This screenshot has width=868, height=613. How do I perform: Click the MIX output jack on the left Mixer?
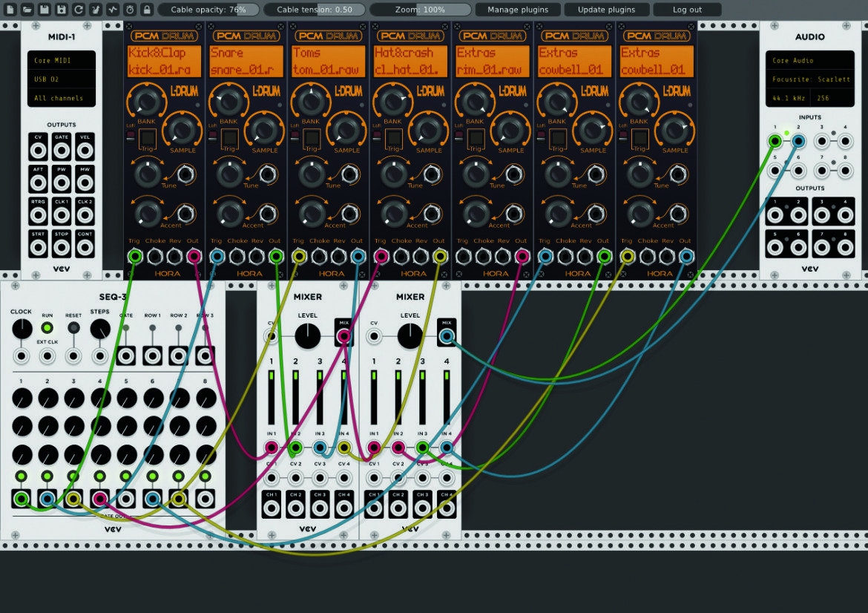tap(343, 336)
